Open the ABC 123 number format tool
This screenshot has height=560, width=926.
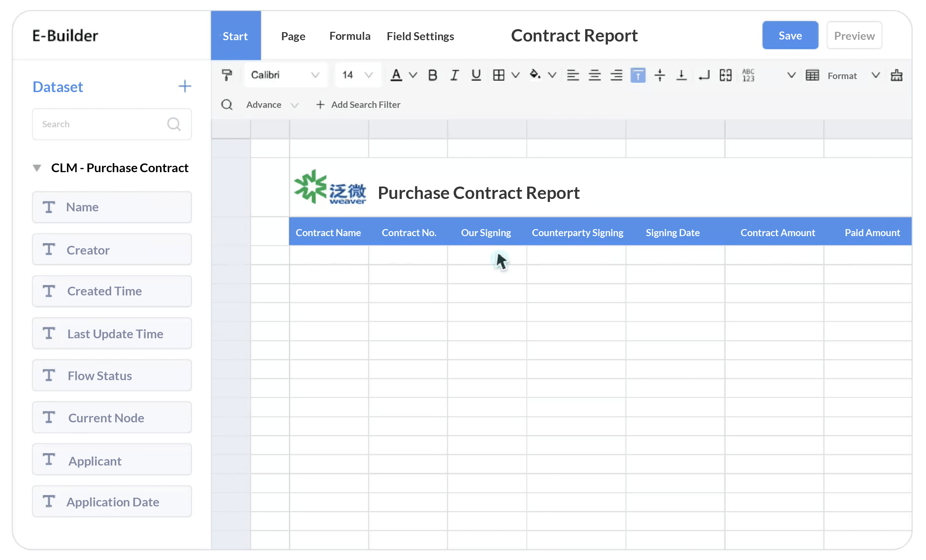click(x=749, y=75)
